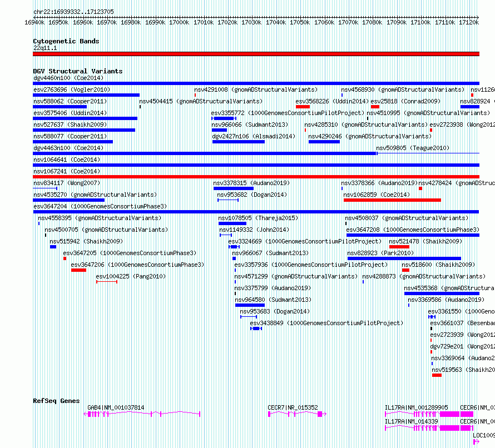Click esv25818 (Conrad2009) variant label
Viewport: 495px width, 448px height.
click(x=405, y=101)
